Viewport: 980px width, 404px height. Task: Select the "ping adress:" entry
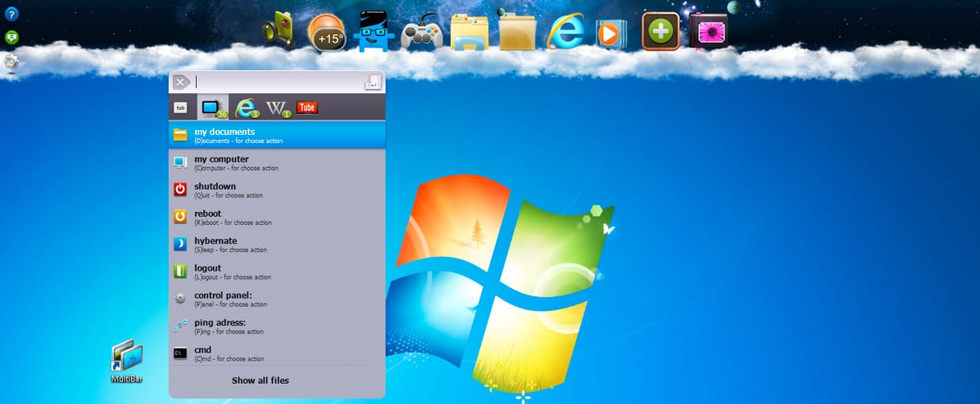tap(277, 326)
